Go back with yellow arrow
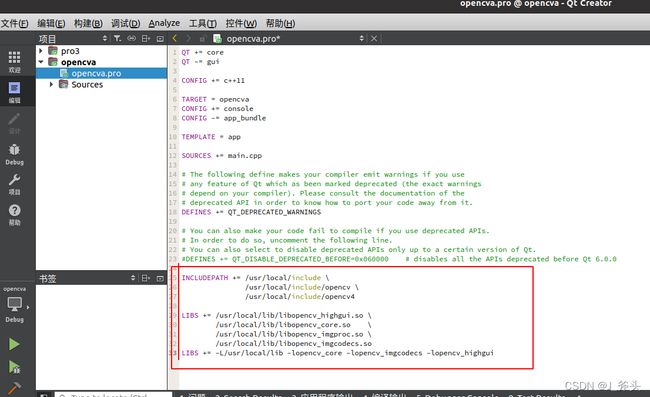 tap(175, 39)
